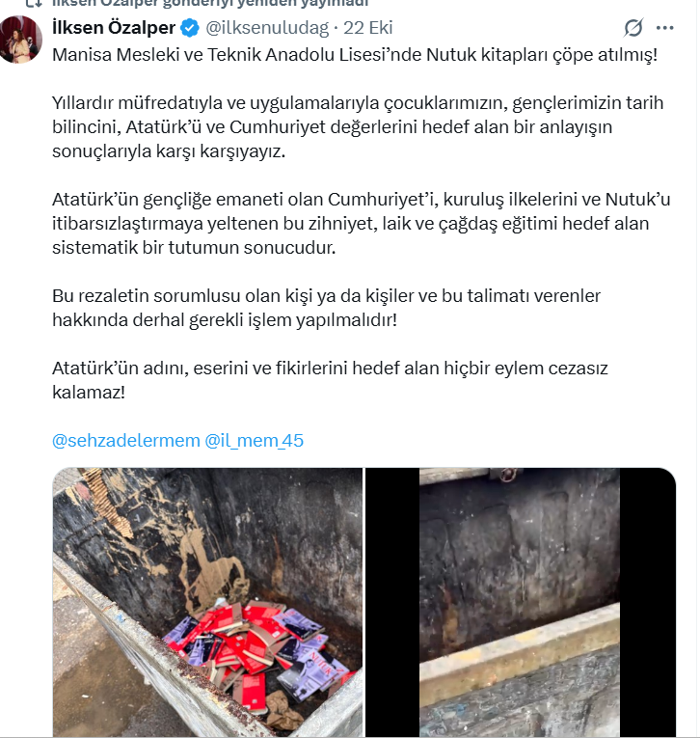The image size is (700, 738).
Task: Open İlksen Özalper's profile avatar
Action: tap(21, 40)
